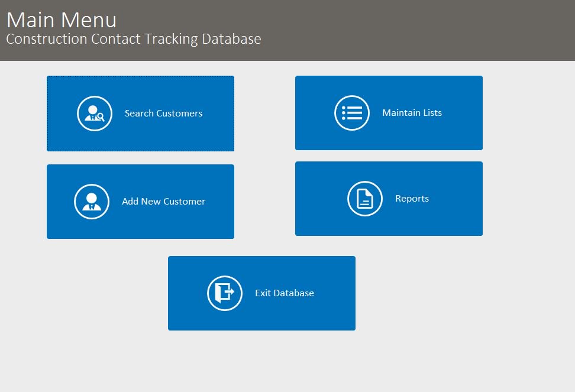Click the 'Exit Database' label text
The width and height of the screenshot is (575, 392).
(x=285, y=293)
